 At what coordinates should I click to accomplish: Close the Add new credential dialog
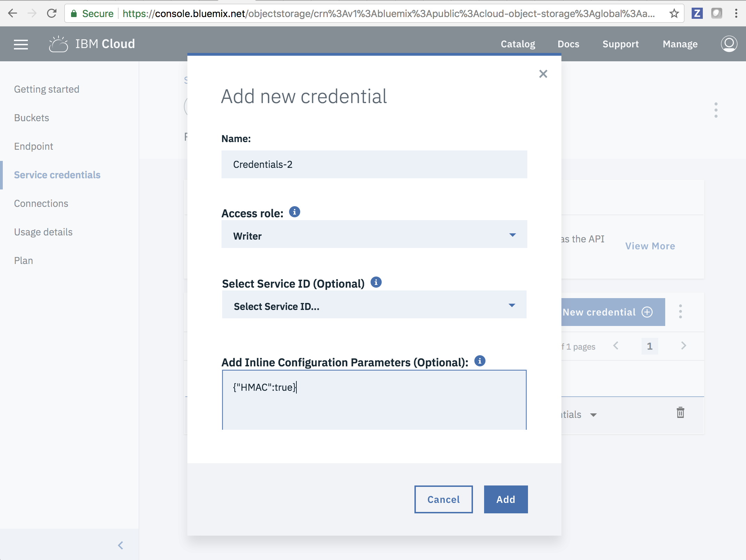point(543,74)
